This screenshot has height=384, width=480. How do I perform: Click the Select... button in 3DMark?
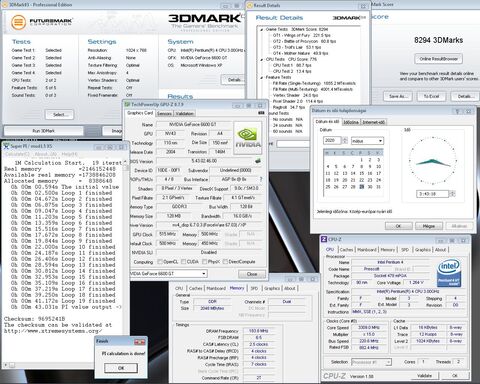[x=59, y=115]
